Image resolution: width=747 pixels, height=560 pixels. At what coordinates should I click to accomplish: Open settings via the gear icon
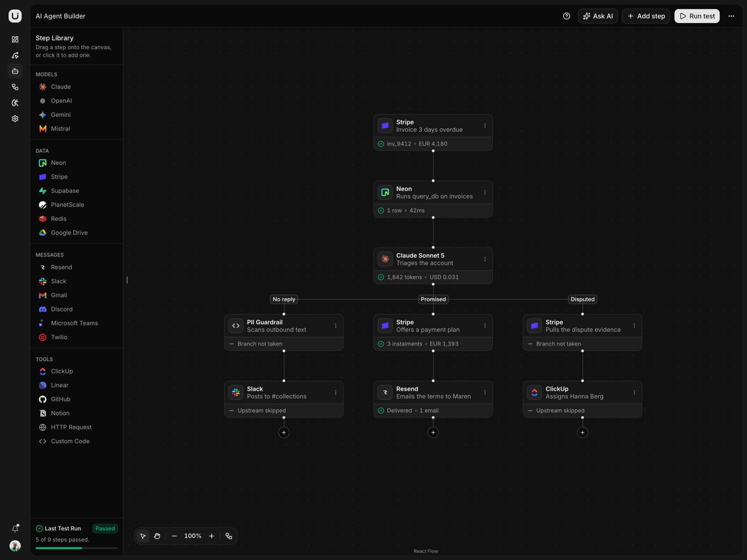(15, 118)
